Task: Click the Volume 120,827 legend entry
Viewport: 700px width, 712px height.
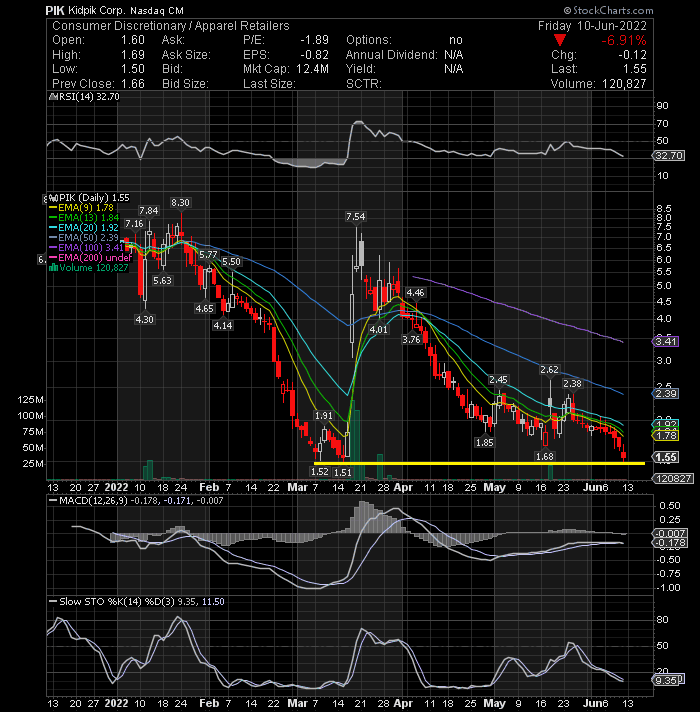Action: click(x=89, y=268)
